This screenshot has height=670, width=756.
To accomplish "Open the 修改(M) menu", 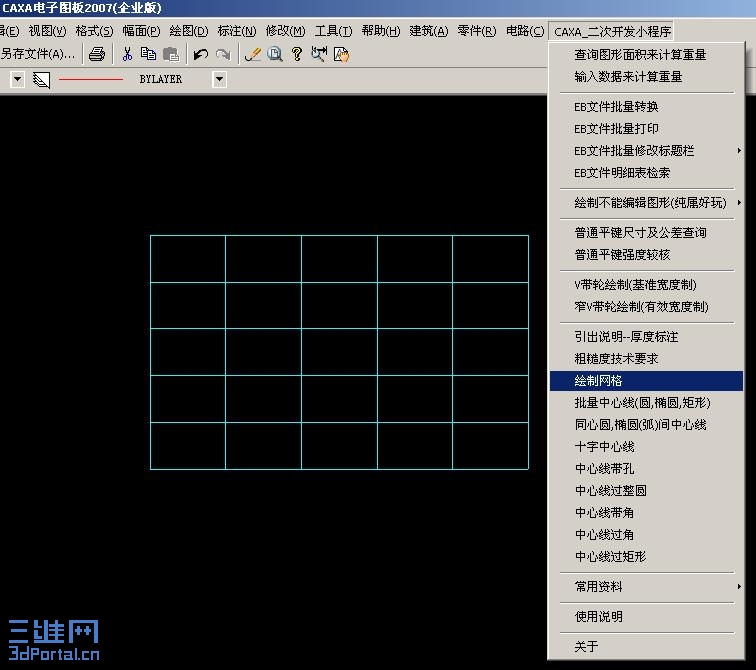I will 285,31.
